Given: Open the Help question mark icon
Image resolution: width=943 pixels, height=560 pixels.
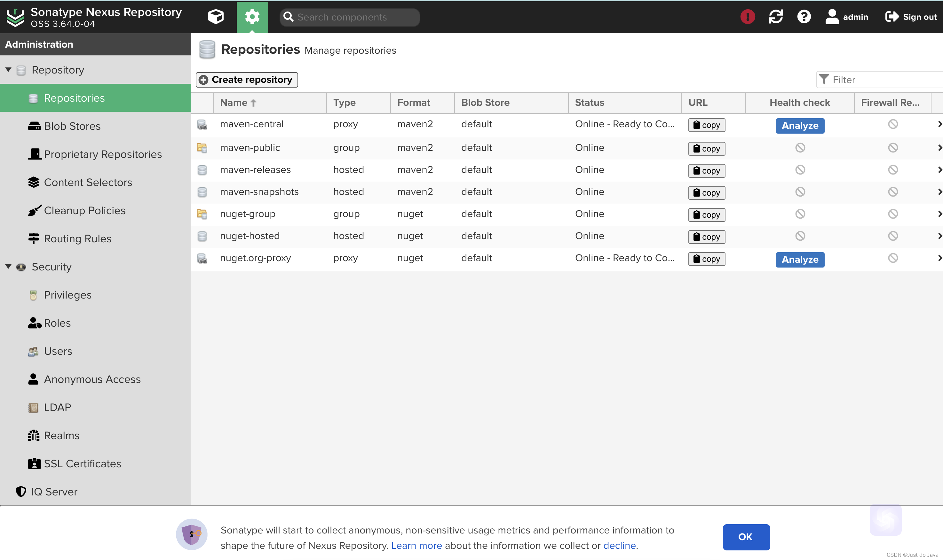Looking at the screenshot, I should 804,17.
